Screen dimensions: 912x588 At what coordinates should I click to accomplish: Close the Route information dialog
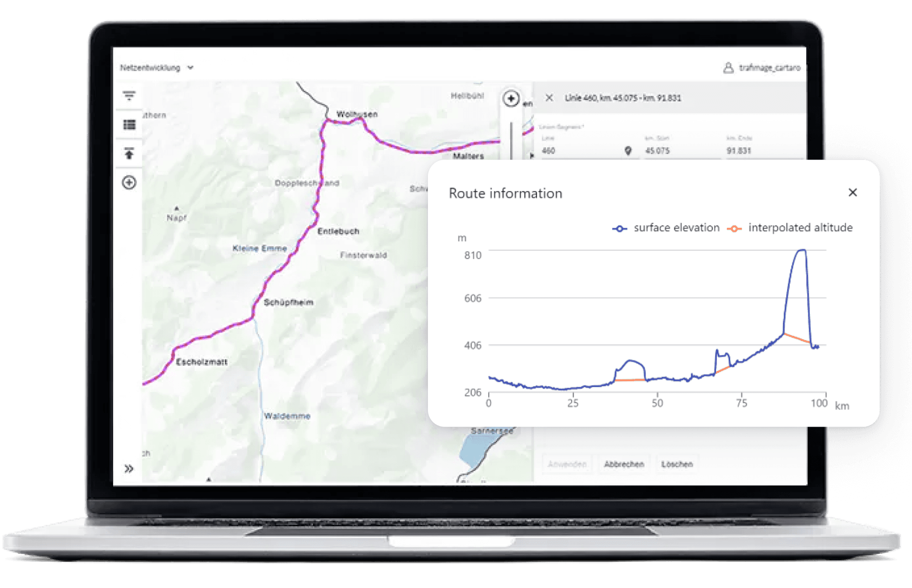pyautogui.click(x=853, y=193)
